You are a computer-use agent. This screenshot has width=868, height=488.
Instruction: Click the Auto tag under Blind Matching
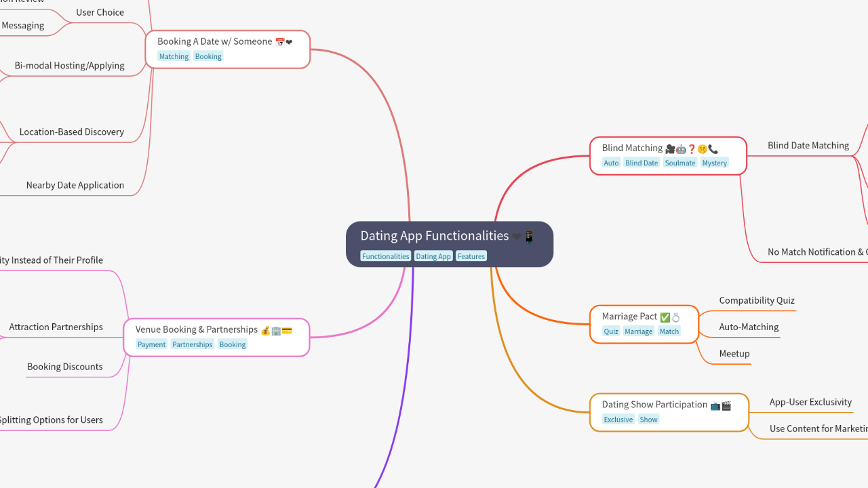(611, 163)
